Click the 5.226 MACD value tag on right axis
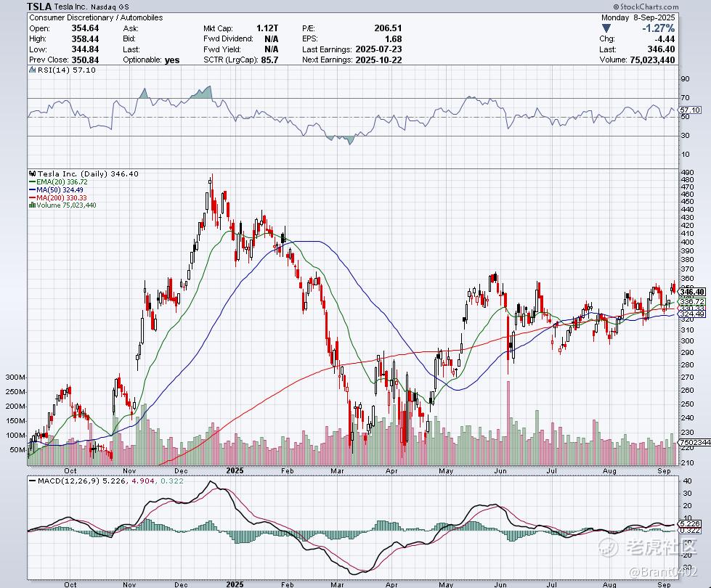711x588 pixels. (690, 523)
